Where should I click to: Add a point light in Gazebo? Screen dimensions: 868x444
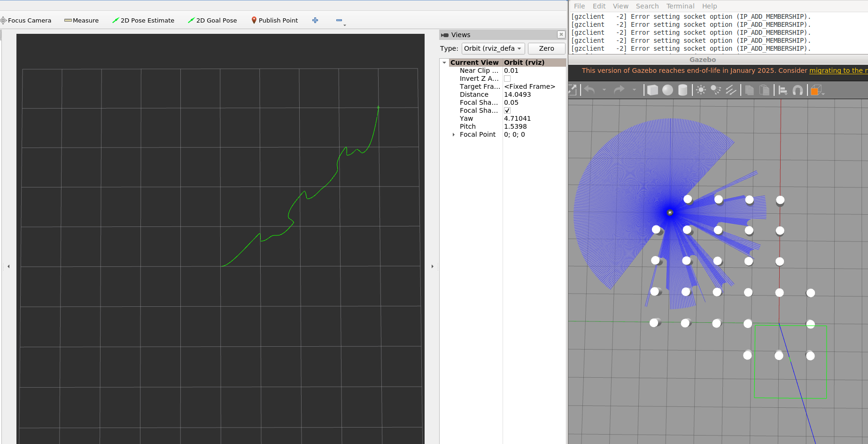(700, 90)
